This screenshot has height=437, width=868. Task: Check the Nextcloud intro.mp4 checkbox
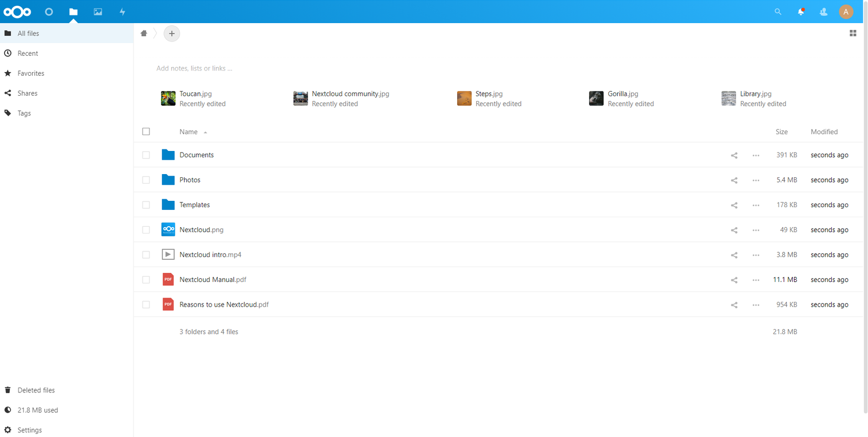click(x=146, y=255)
